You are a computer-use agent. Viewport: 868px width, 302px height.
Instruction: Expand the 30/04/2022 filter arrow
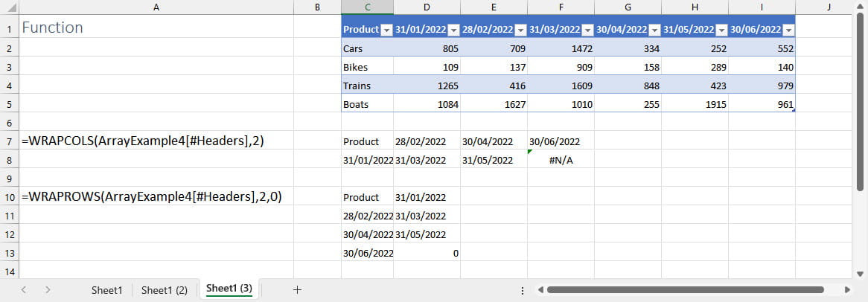click(x=654, y=30)
